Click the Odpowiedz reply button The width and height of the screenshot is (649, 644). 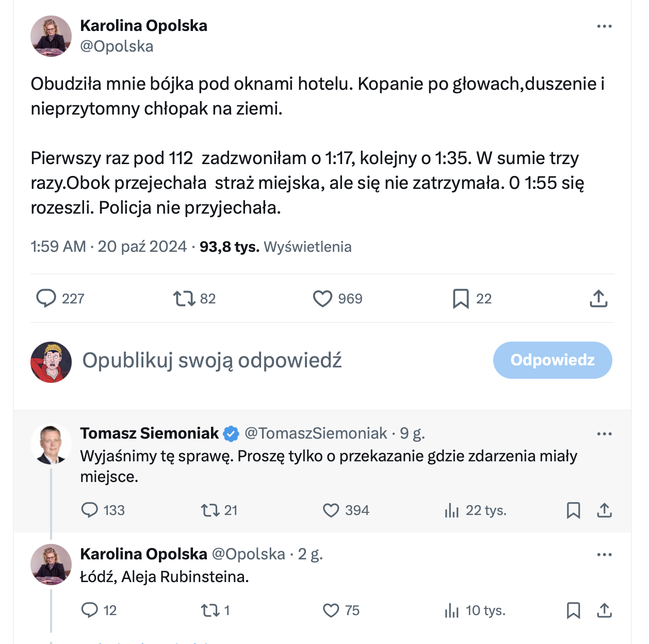click(553, 360)
